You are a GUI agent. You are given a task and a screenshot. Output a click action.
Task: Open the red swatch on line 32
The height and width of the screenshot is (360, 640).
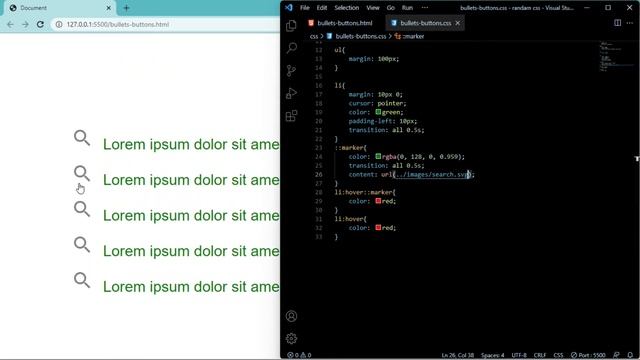pyautogui.click(x=378, y=227)
